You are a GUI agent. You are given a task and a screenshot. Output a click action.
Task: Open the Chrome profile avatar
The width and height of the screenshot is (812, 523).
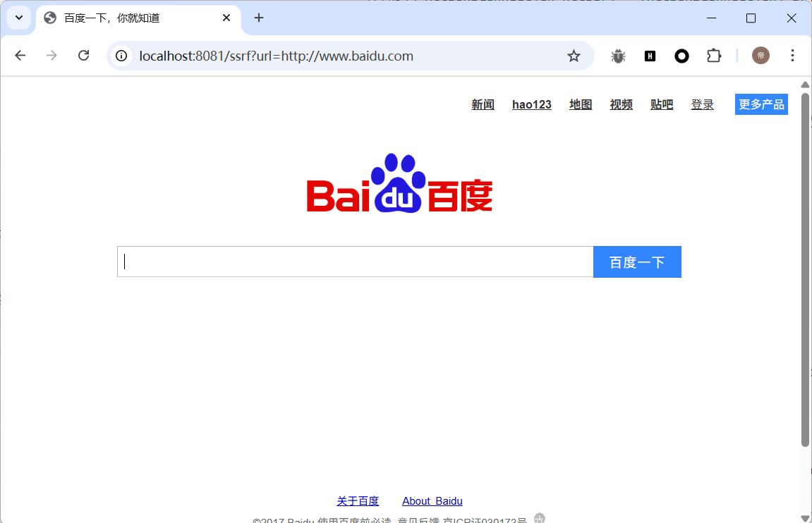tap(761, 56)
